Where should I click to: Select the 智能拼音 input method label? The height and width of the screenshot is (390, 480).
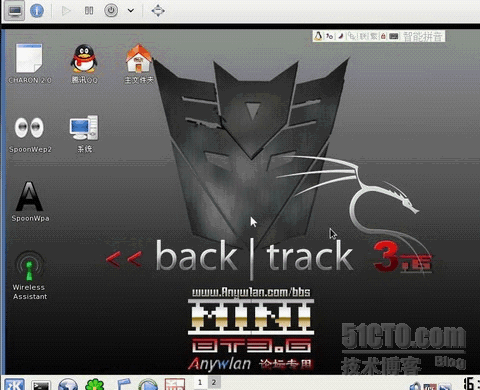(423, 36)
